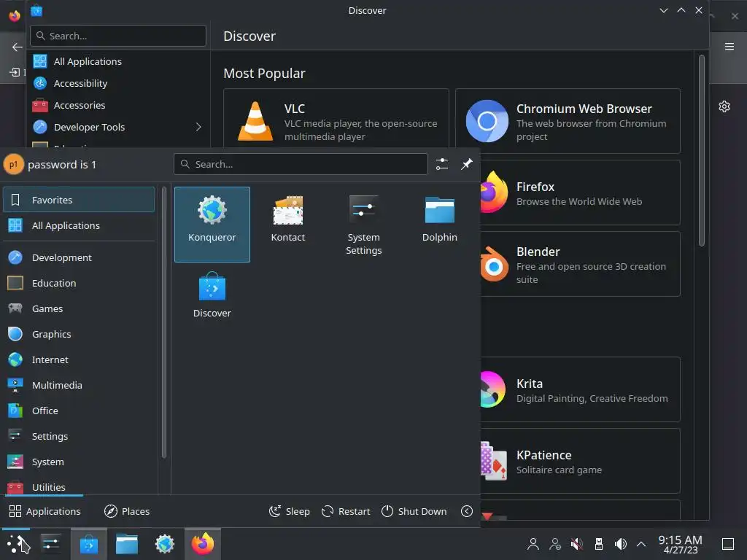
Task: Open the removable USB device tray icon
Action: 599,544
